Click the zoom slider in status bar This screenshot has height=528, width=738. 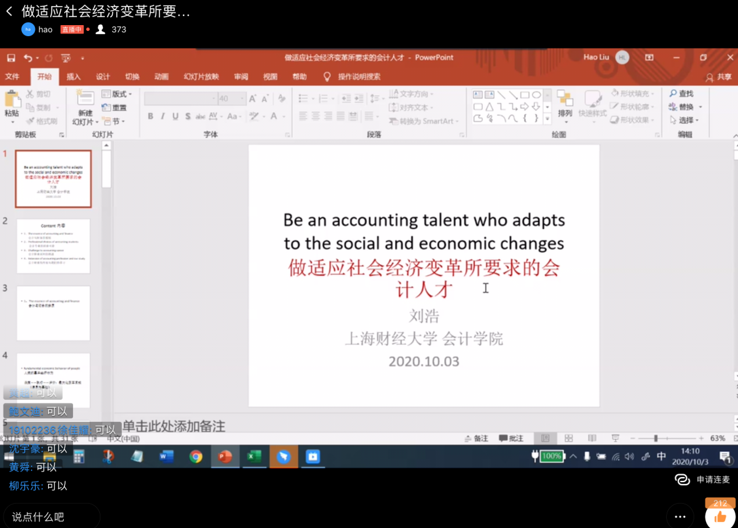pos(656,438)
